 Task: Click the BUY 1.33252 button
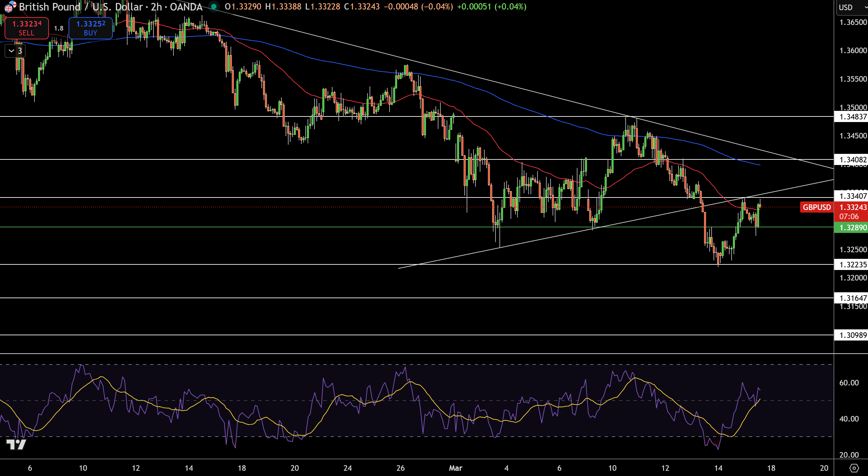coord(91,28)
